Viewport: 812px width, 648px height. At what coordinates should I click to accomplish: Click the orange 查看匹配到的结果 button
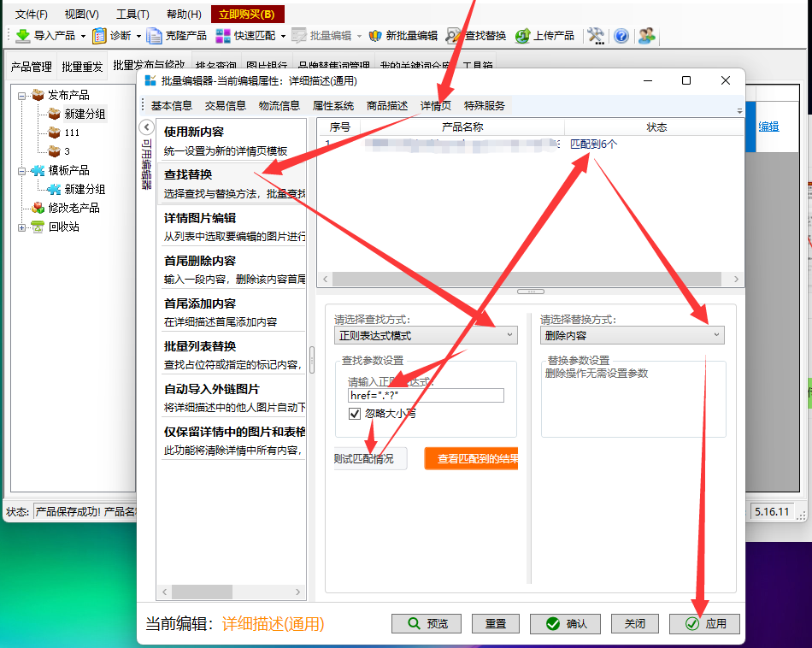tap(471, 458)
